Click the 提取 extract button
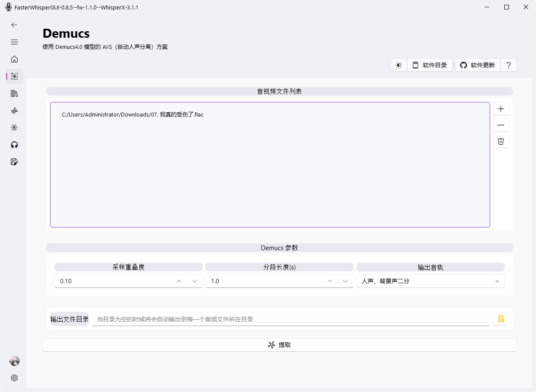The height and width of the screenshot is (392, 536). 279,344
